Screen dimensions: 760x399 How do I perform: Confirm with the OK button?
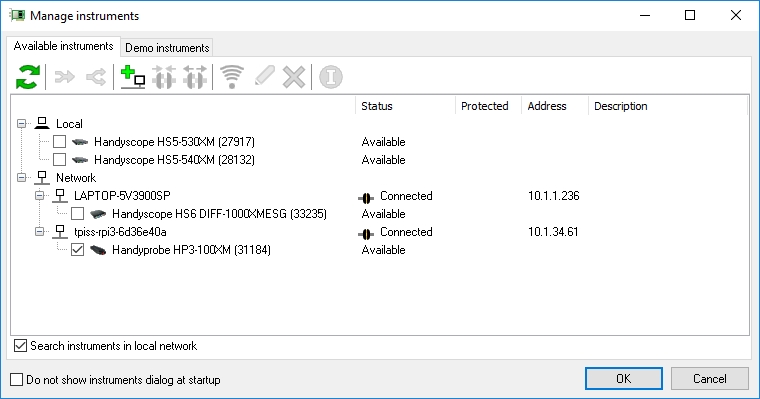click(x=624, y=379)
